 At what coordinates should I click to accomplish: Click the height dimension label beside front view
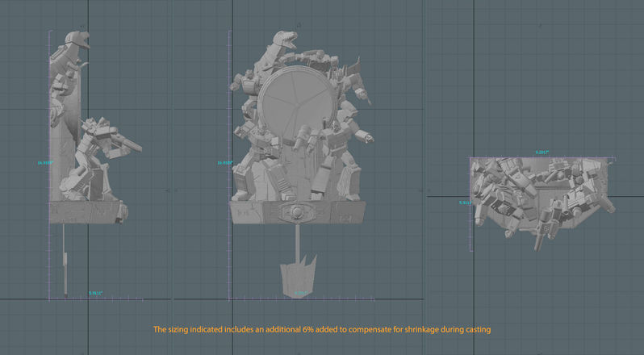coord(225,163)
